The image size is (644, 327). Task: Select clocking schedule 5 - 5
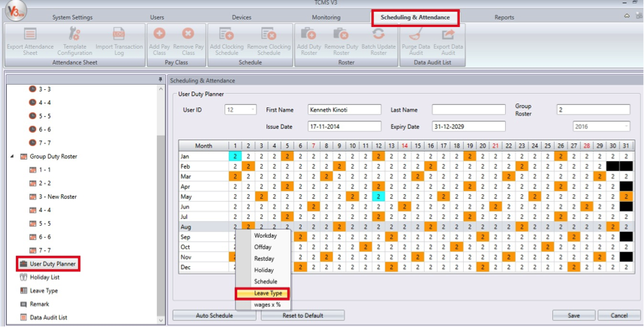tap(40, 116)
